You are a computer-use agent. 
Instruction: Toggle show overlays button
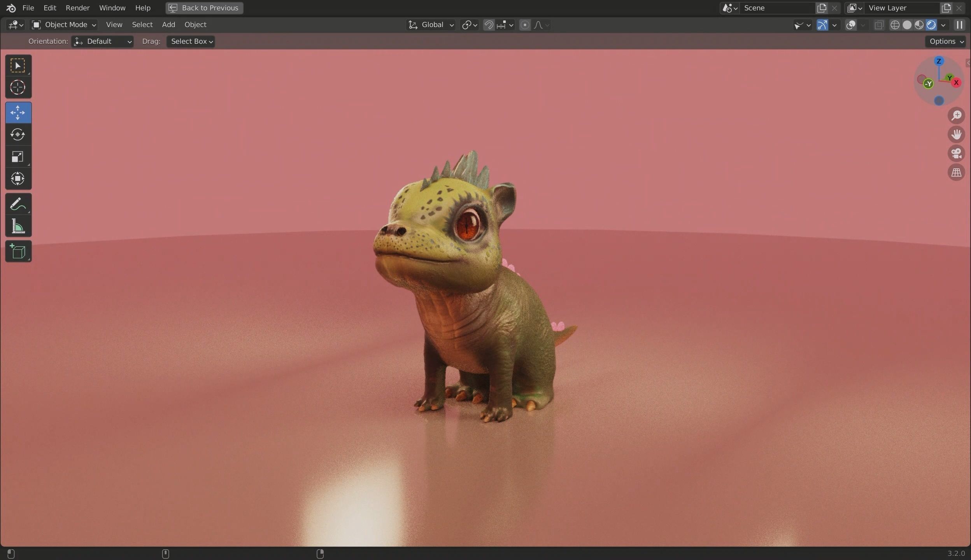click(x=851, y=25)
